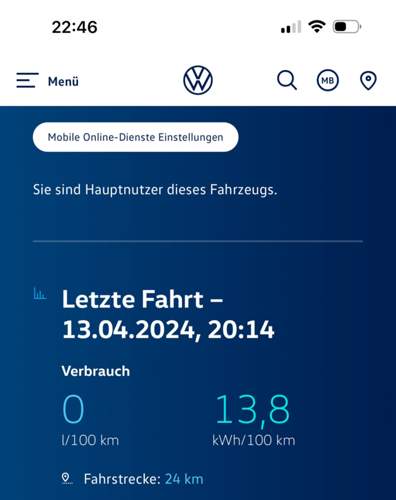
Task: Tap the location pin icon in header
Action: pyautogui.click(x=368, y=81)
